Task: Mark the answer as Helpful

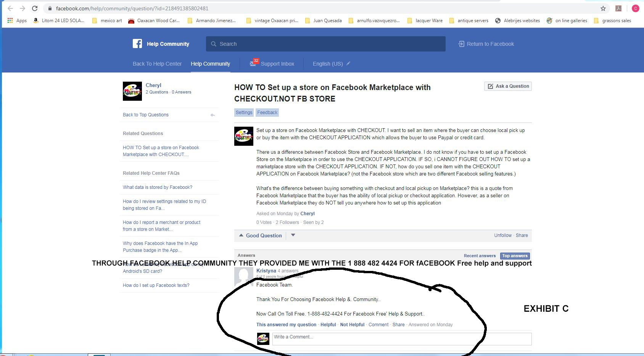Action: [328, 325]
